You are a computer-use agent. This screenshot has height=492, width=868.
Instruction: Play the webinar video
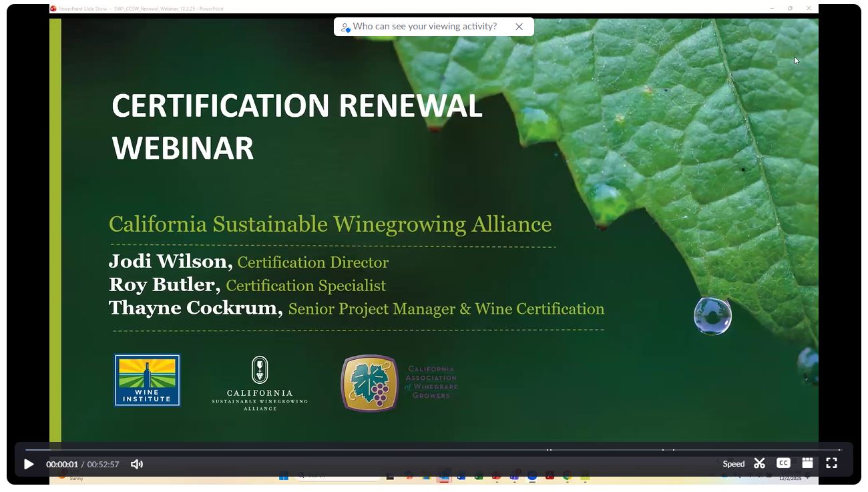[x=29, y=464]
